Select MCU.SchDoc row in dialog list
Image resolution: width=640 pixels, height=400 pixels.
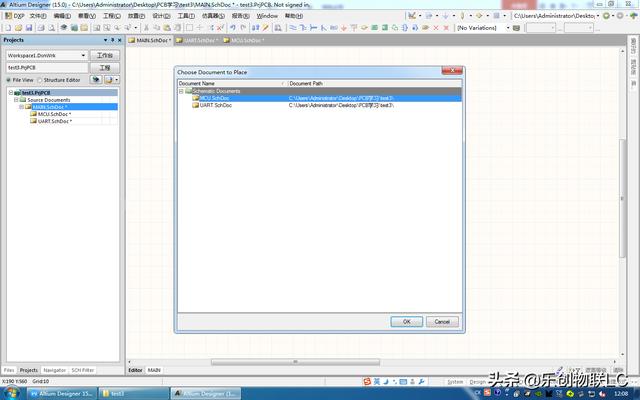[320, 98]
